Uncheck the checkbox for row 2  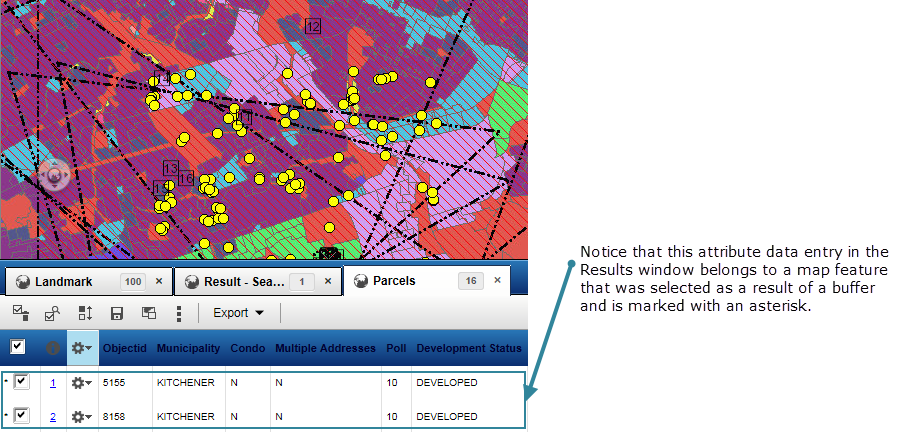[x=21, y=416]
